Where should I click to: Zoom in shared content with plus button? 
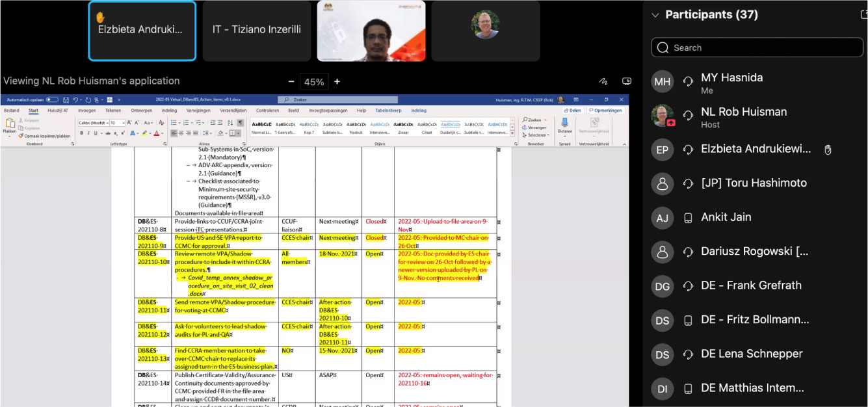(337, 82)
